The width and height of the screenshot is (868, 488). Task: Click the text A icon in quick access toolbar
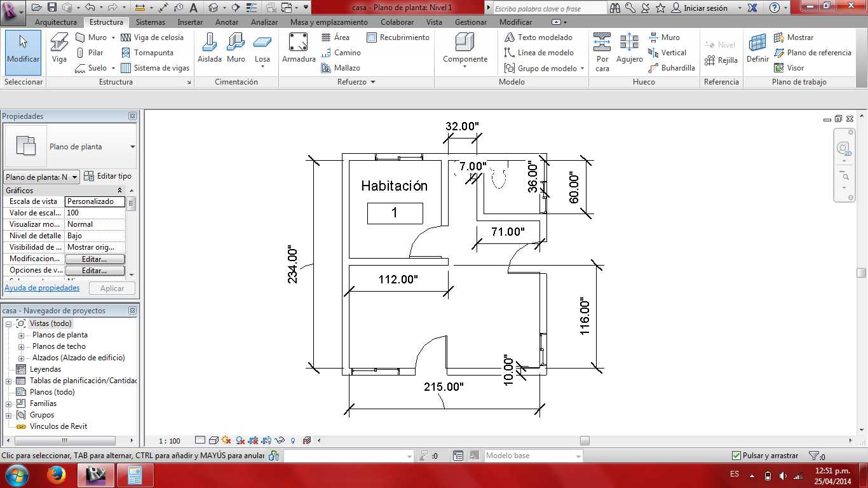pyautogui.click(x=193, y=8)
